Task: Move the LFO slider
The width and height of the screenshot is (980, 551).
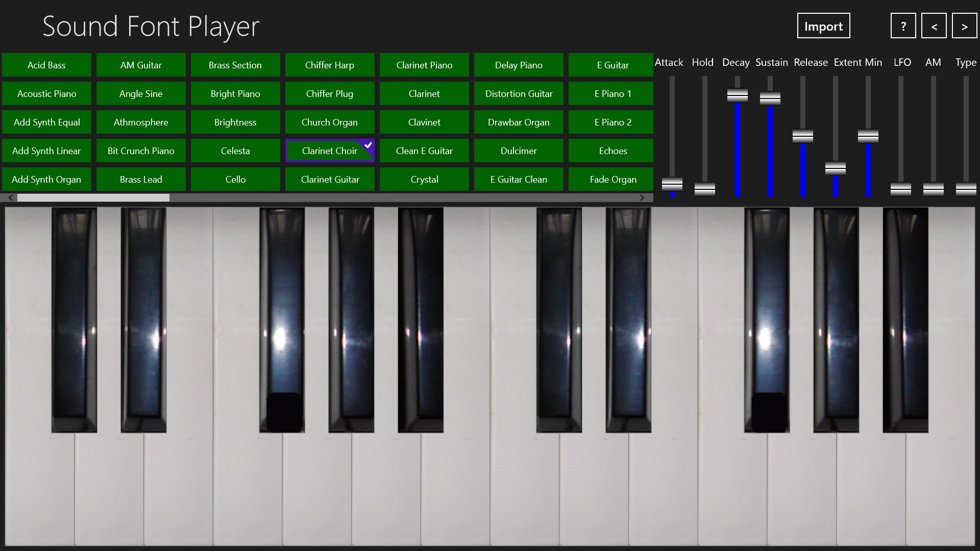Action: pos(900,188)
